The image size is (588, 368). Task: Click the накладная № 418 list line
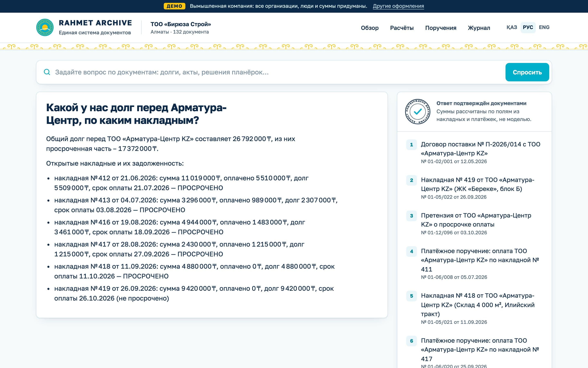(194, 271)
